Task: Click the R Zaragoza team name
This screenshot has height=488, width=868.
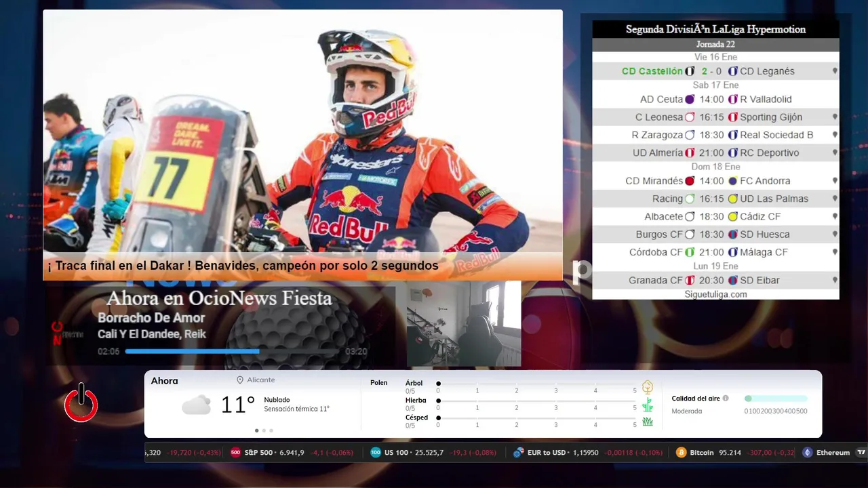Action: 656,136
